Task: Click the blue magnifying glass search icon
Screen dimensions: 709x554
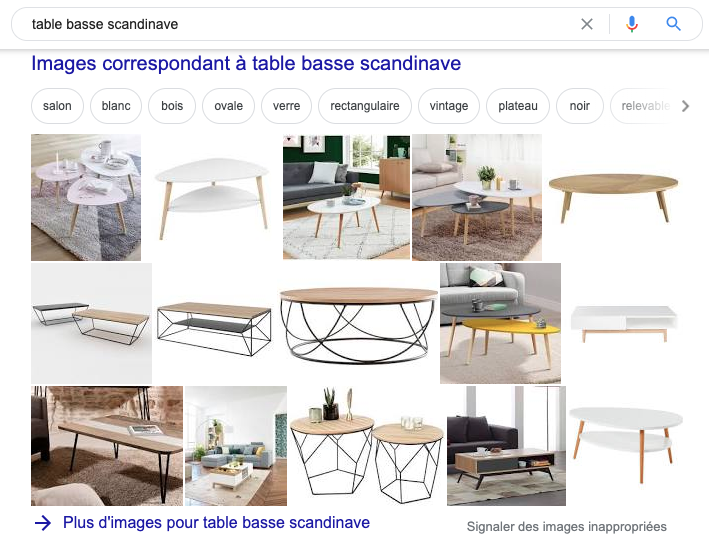Action: click(673, 24)
